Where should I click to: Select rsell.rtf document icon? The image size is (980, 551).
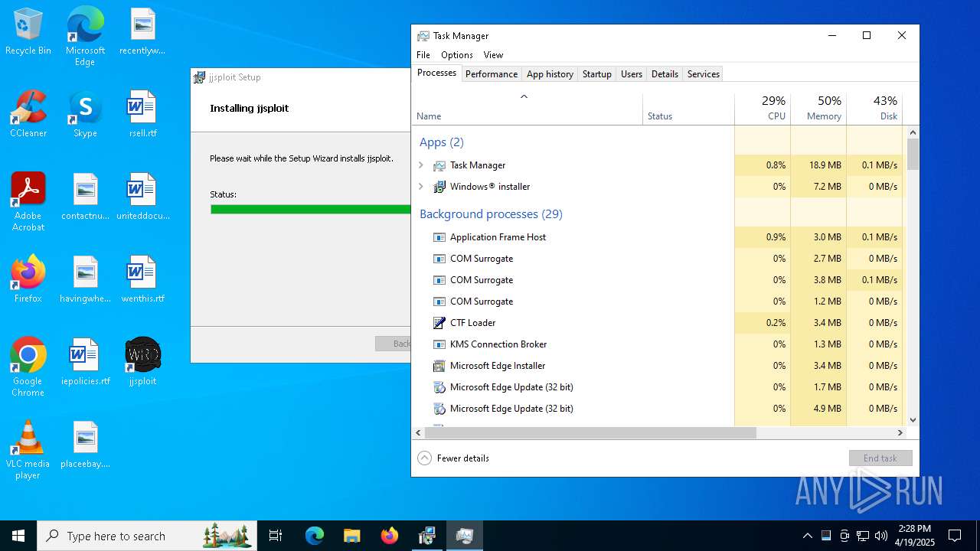point(142,113)
